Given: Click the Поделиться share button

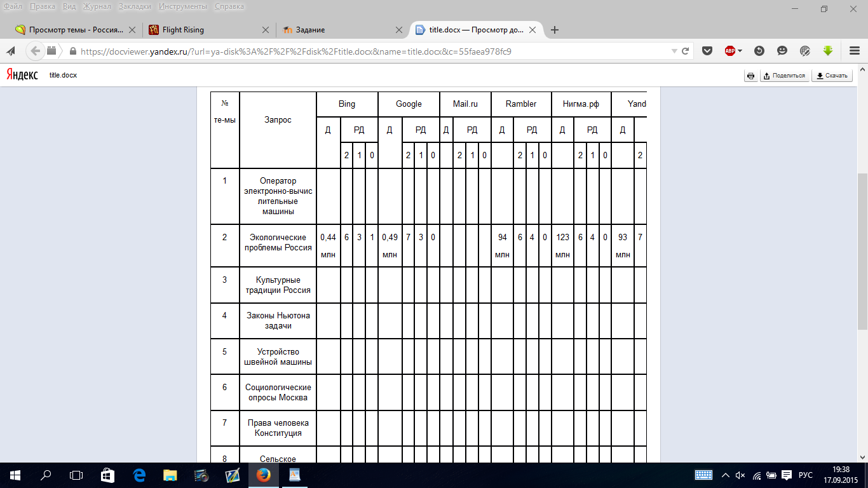Looking at the screenshot, I should pos(785,76).
